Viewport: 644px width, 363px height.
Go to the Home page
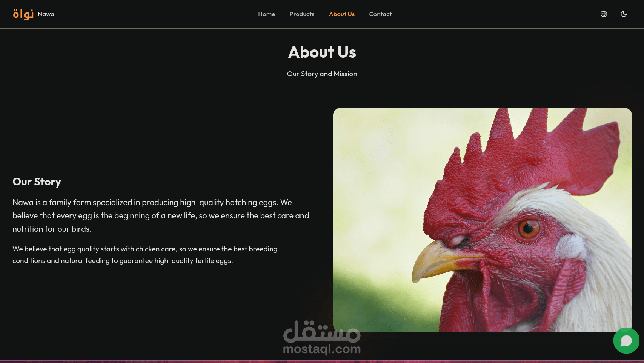(266, 14)
